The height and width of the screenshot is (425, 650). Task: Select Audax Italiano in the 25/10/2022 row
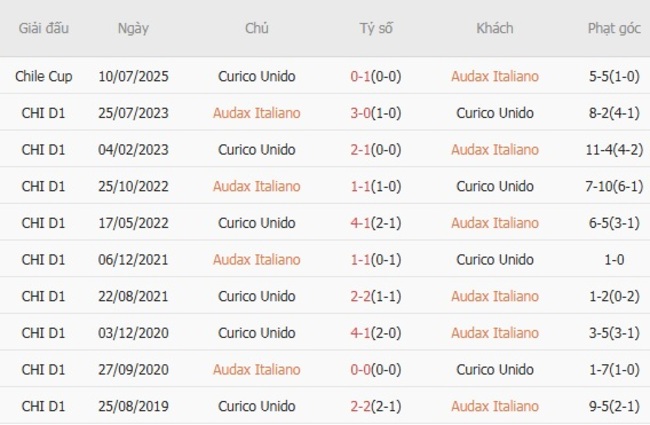256,186
